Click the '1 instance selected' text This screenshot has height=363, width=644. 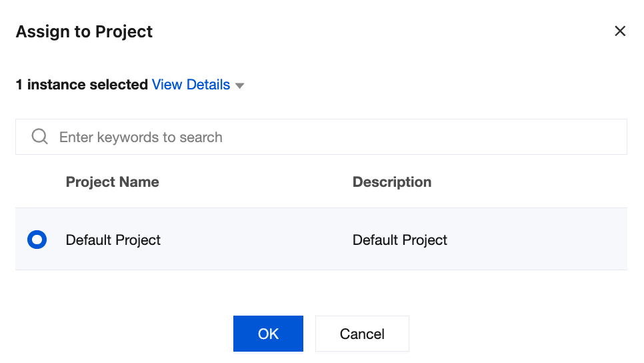click(81, 85)
